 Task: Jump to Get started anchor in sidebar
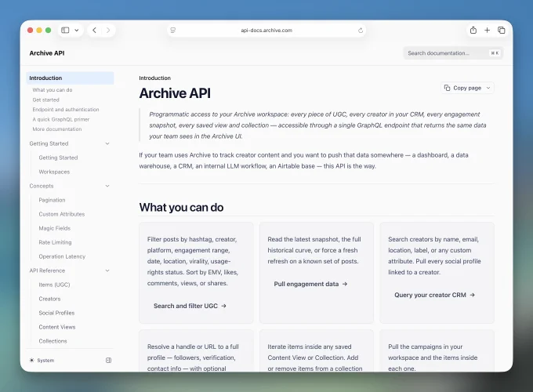coord(46,100)
